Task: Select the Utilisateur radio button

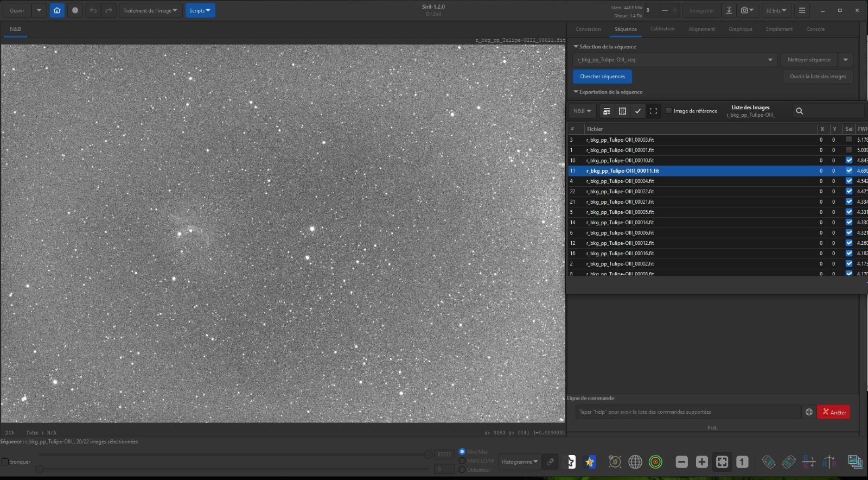Action: point(462,470)
